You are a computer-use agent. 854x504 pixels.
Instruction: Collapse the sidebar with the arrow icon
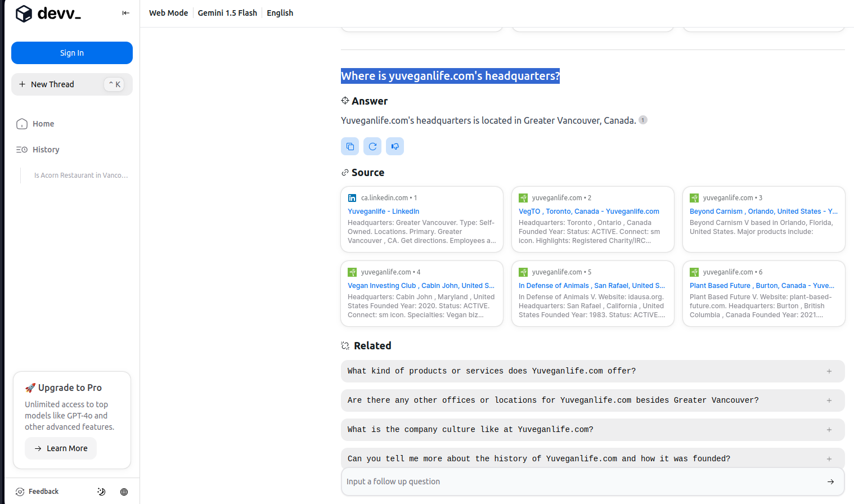126,13
